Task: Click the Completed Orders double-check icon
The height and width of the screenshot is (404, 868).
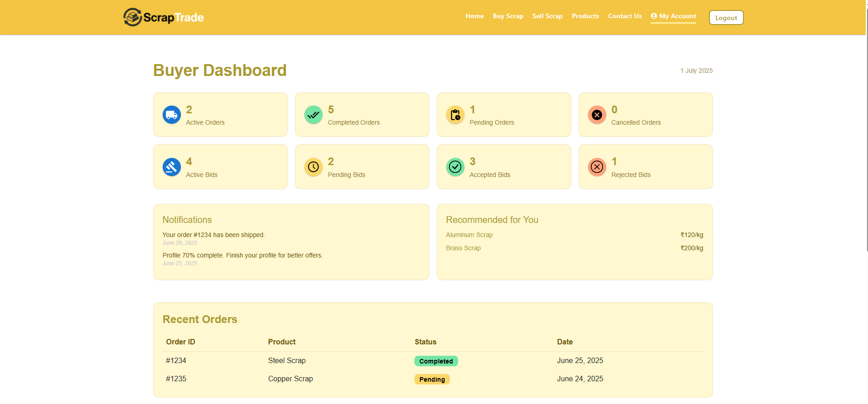Action: pyautogui.click(x=314, y=115)
